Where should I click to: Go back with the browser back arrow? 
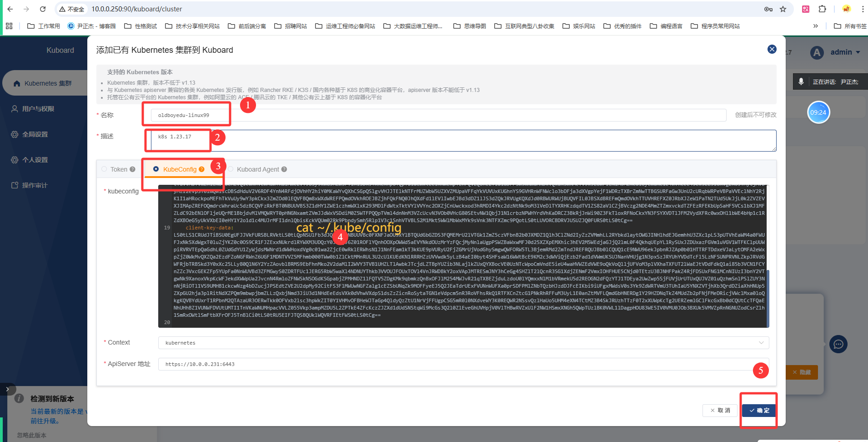coord(10,9)
